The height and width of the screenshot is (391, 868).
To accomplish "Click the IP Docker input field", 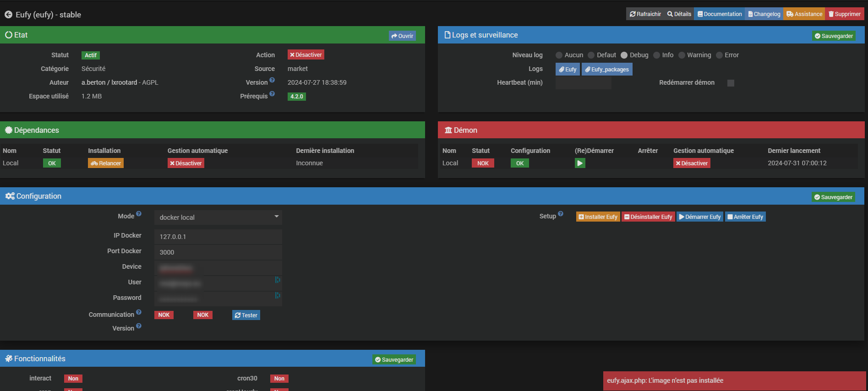I will click(x=218, y=237).
